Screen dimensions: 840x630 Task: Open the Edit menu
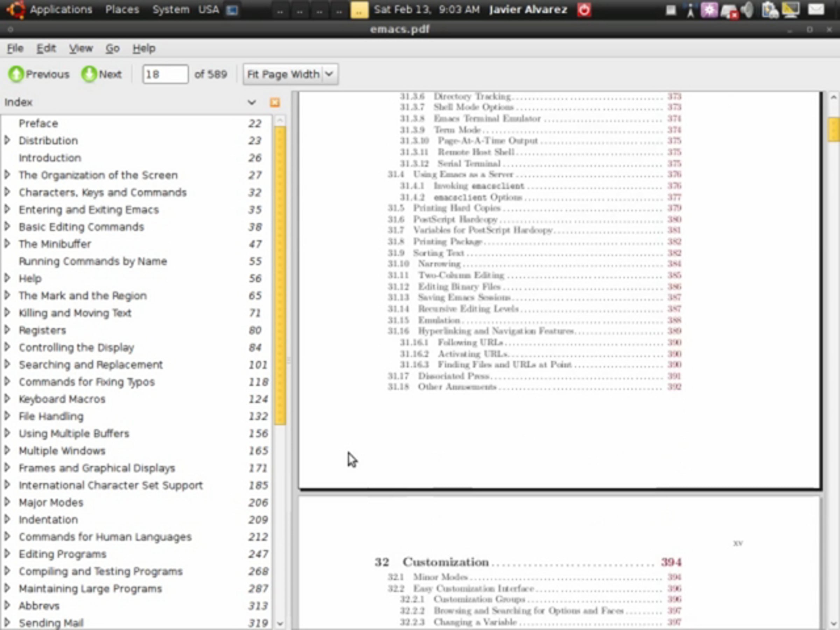click(46, 48)
